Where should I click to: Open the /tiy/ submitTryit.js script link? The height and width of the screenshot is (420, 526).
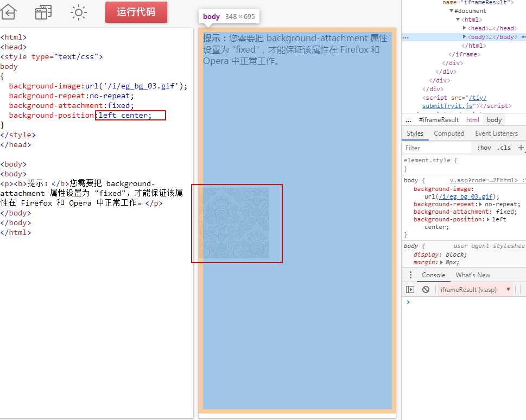tap(454, 101)
